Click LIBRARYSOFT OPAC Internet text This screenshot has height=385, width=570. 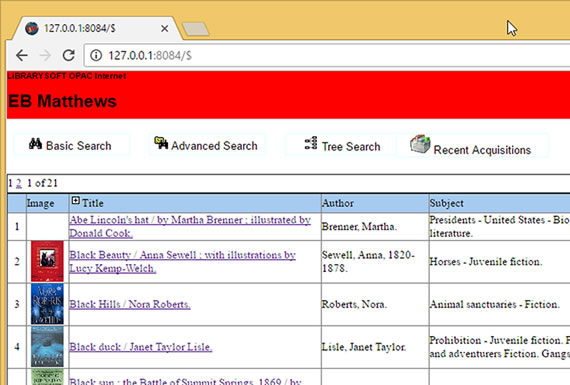click(x=67, y=76)
